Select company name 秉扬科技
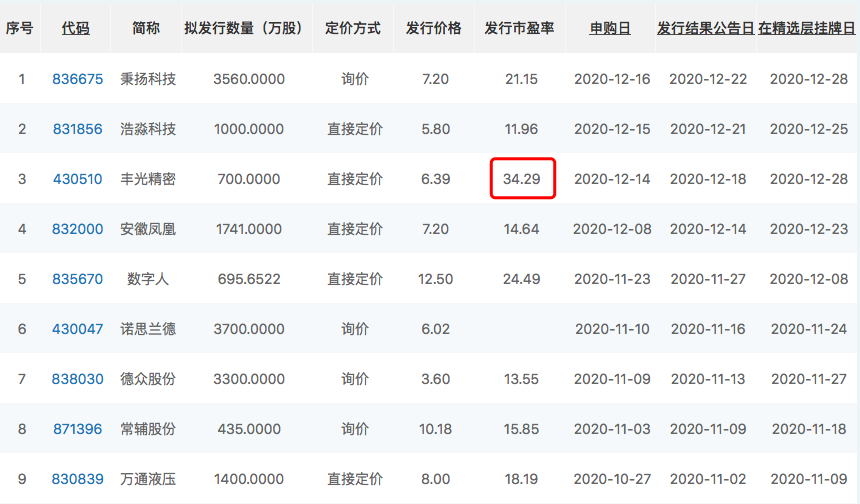Image resolution: width=860 pixels, height=504 pixels. (148, 79)
